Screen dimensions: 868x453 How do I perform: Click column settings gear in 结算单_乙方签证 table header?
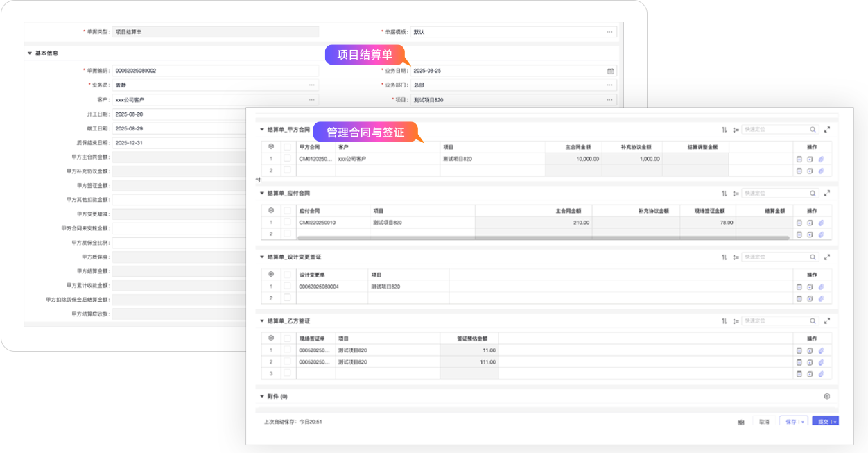[x=271, y=338]
